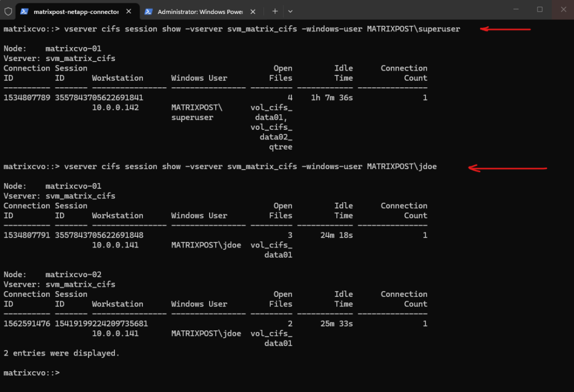This screenshot has height=392, width=574.
Task: Click the red arrow beside the superuser command
Action: point(504,30)
